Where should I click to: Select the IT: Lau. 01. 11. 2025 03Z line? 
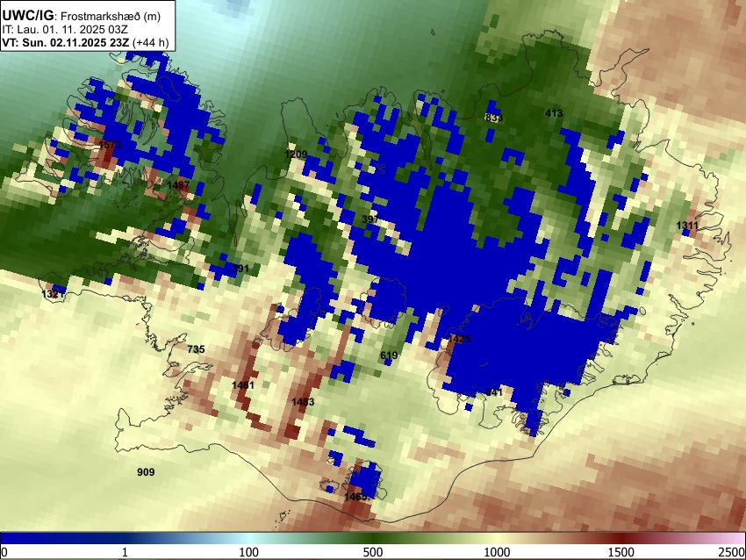click(65, 30)
